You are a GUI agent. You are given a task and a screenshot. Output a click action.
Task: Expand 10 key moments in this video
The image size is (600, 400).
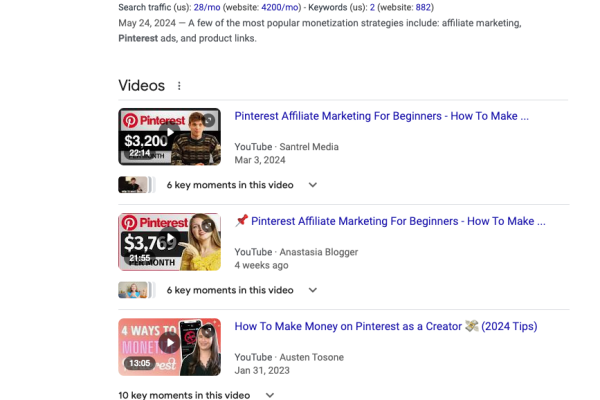click(270, 395)
